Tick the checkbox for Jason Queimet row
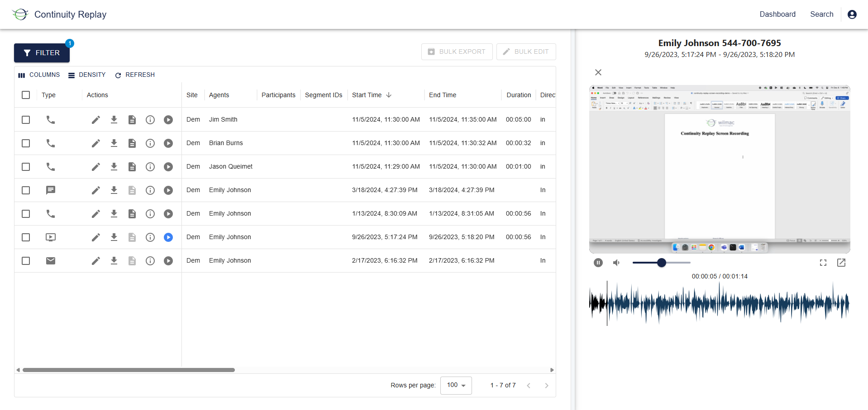This screenshot has width=868, height=410. point(26,167)
